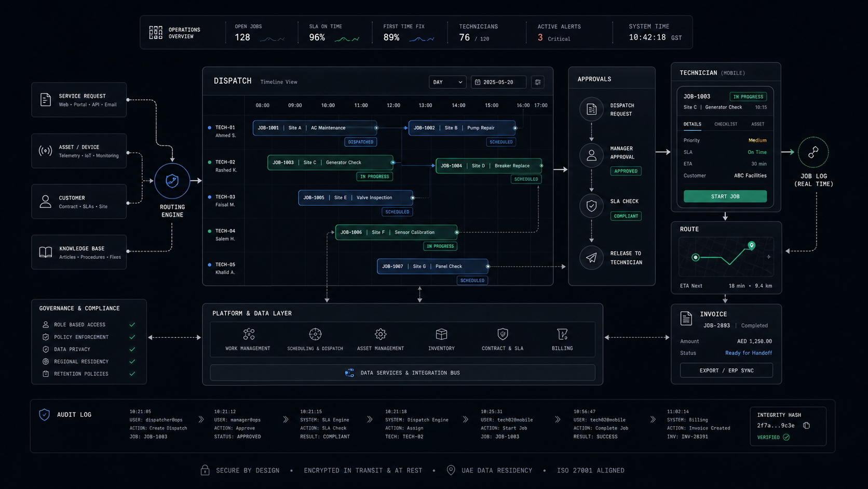This screenshot has height=489, width=868.
Task: Click the SLA Check shield icon
Action: pyautogui.click(x=591, y=206)
